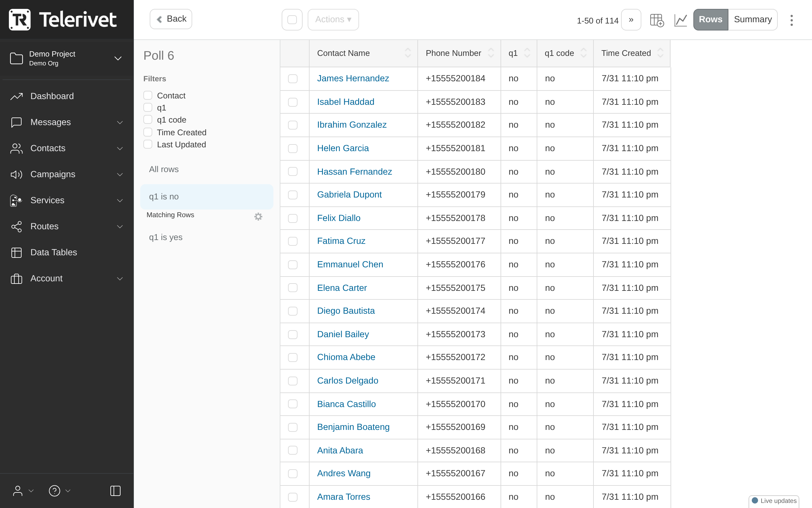Expand the Account submenu chevron
The image size is (812, 508).
[120, 278]
